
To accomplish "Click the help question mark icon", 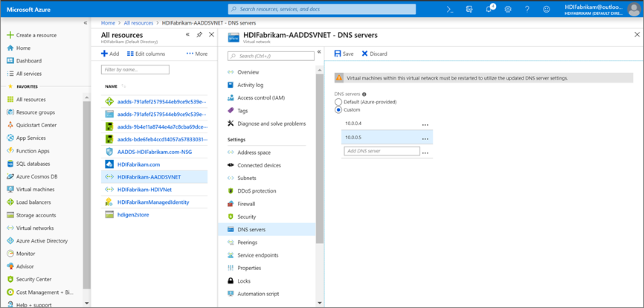I will [x=527, y=9].
